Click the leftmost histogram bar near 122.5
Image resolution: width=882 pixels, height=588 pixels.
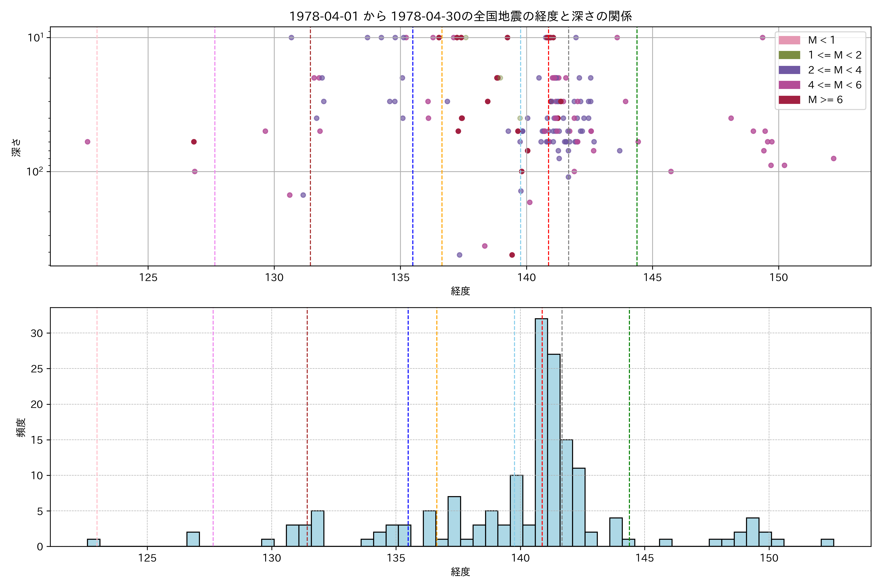coord(93,543)
